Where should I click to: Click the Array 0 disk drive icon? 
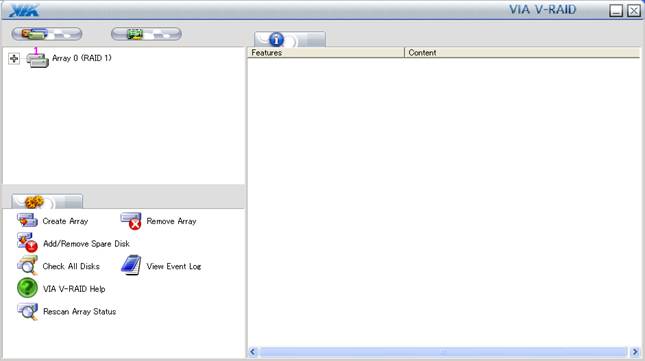[x=37, y=58]
